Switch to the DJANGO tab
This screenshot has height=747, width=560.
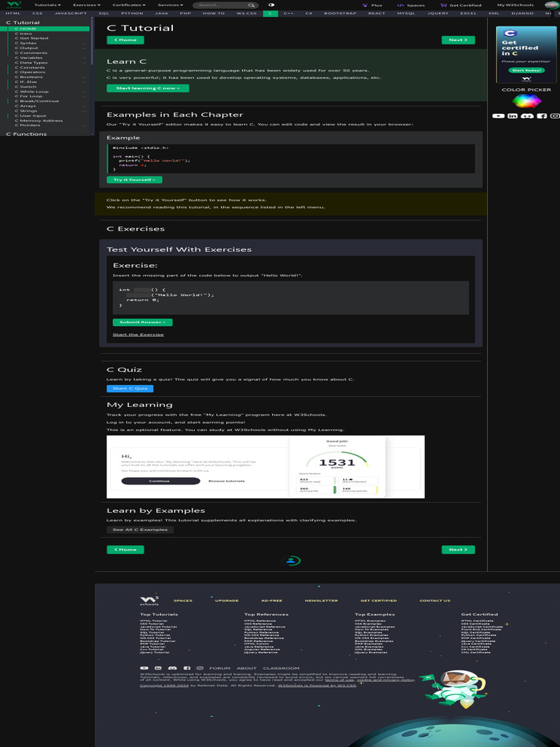[x=522, y=13]
